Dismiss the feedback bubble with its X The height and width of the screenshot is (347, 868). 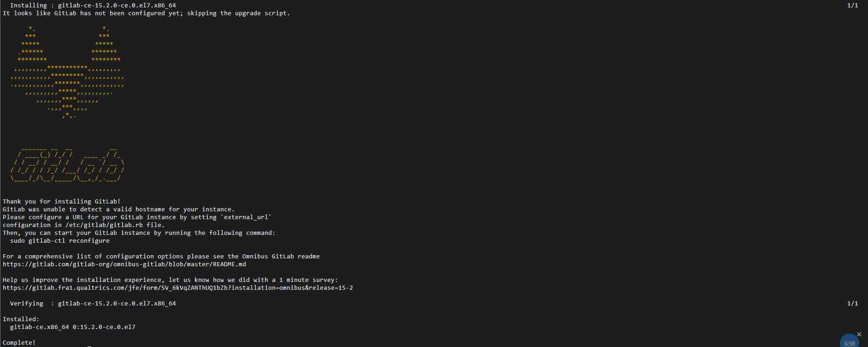pyautogui.click(x=859, y=334)
